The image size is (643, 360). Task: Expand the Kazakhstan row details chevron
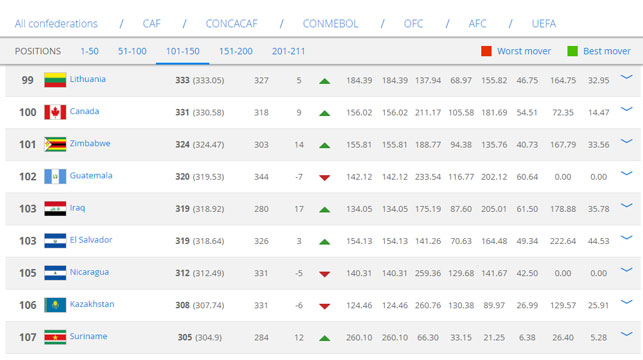click(626, 302)
